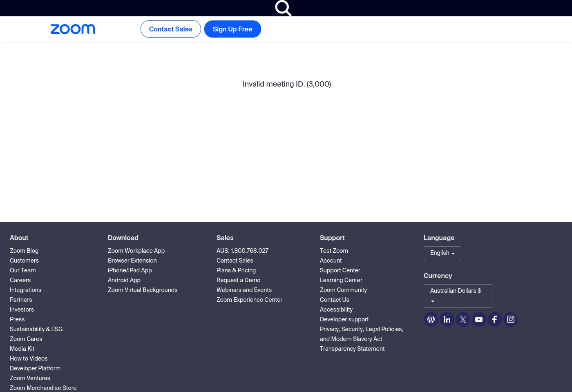
Task: Click the Contact Sales header button
Action: pos(171,29)
